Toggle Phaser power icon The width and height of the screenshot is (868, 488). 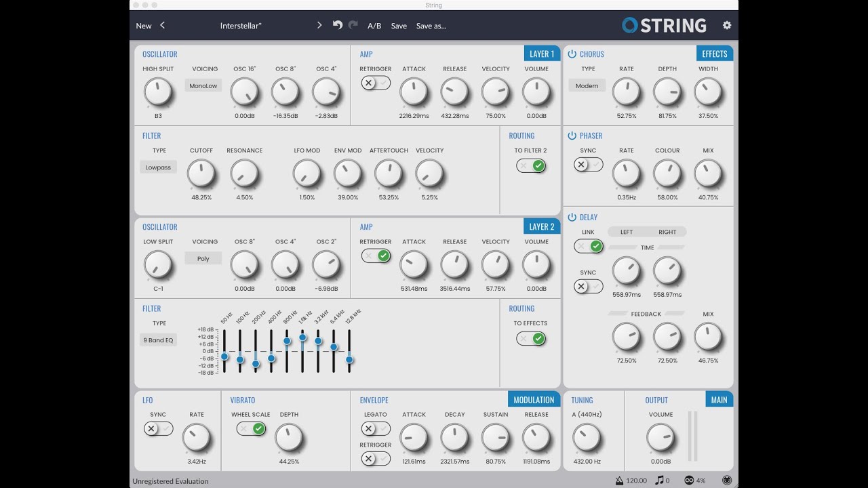(572, 136)
